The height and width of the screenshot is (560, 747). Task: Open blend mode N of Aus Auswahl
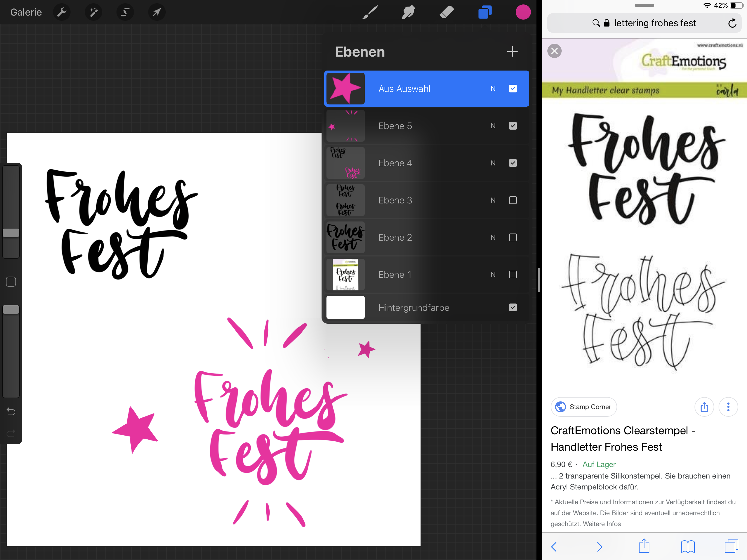[x=493, y=89]
